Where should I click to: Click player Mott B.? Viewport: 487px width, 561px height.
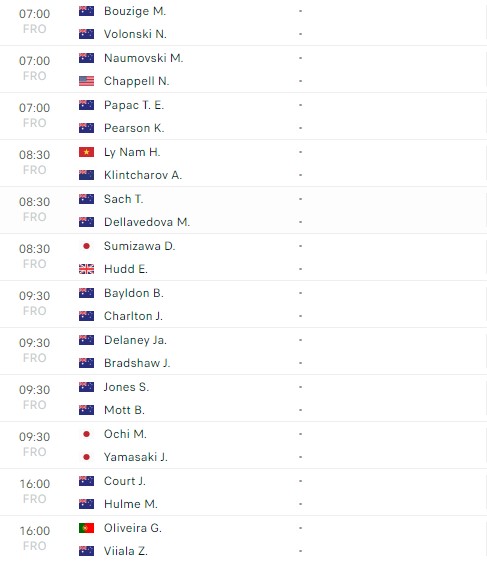coord(124,410)
